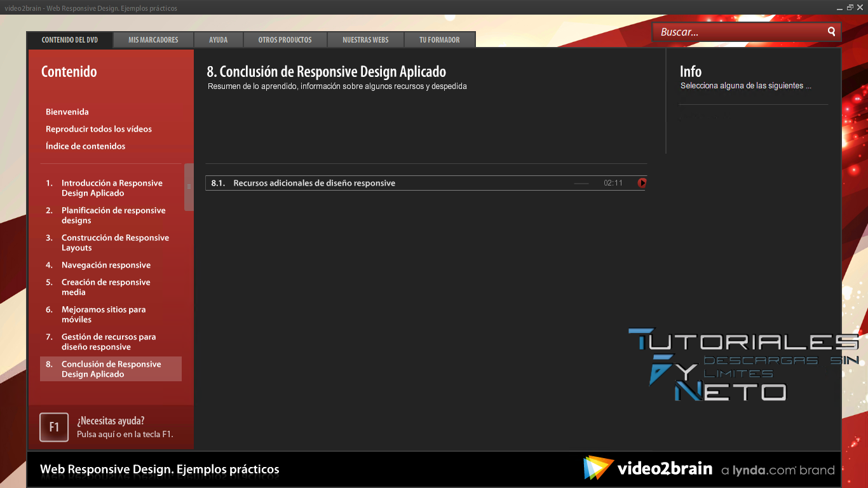Click the F1 help key icon
The image size is (868, 488).
(x=54, y=427)
